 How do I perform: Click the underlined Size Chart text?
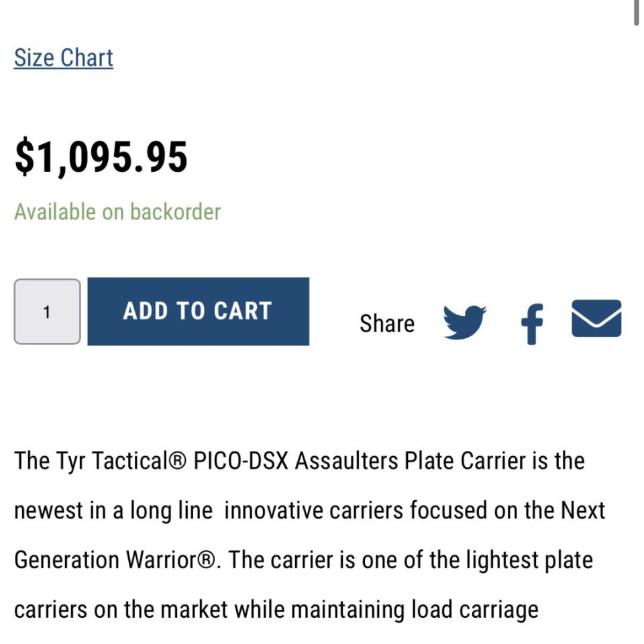63,58
